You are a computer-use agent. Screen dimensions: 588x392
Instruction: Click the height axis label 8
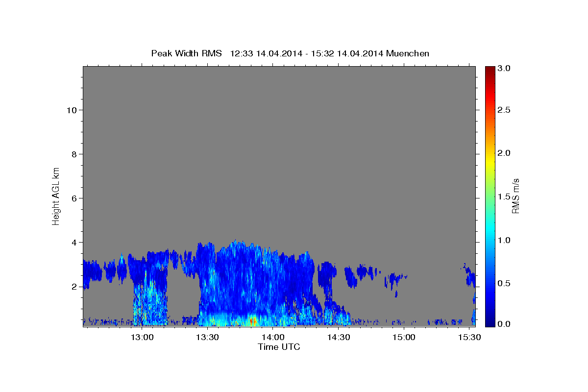tap(74, 154)
